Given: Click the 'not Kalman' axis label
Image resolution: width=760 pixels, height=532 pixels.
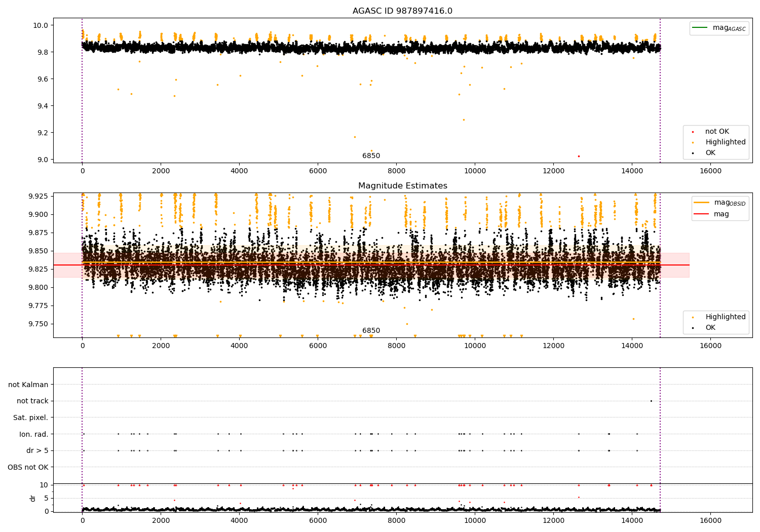Looking at the screenshot, I should pos(28,385).
